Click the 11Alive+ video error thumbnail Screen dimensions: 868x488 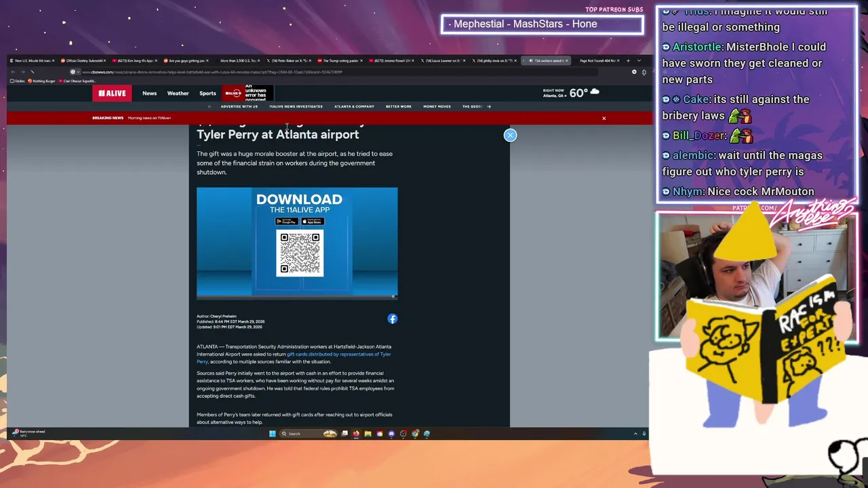248,93
